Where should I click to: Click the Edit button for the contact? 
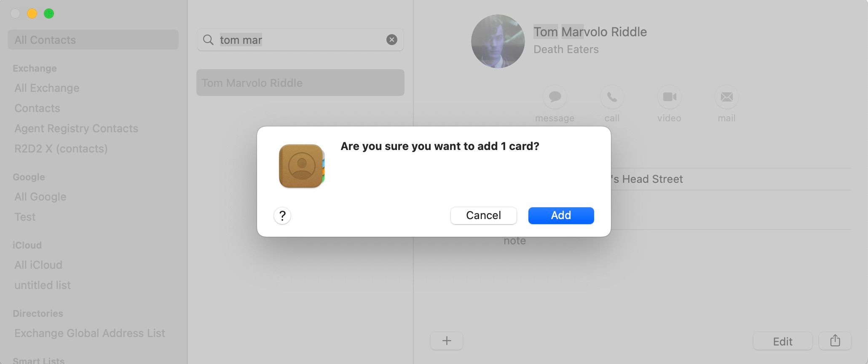782,341
